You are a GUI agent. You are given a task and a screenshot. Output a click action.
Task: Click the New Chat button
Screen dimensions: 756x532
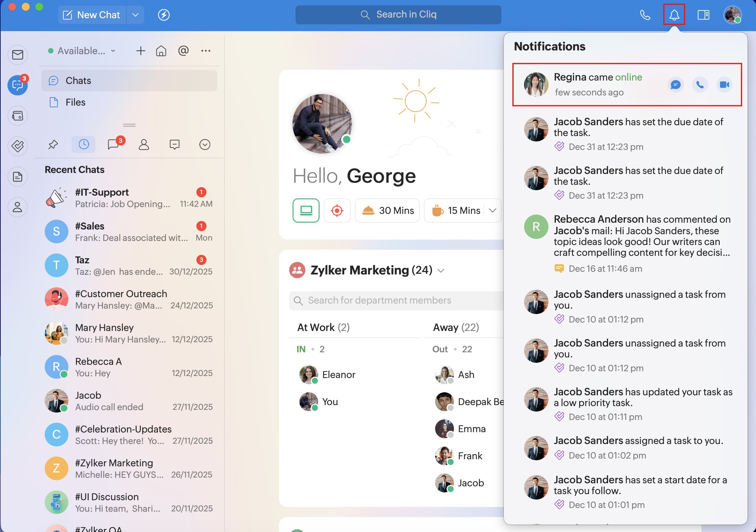point(92,15)
